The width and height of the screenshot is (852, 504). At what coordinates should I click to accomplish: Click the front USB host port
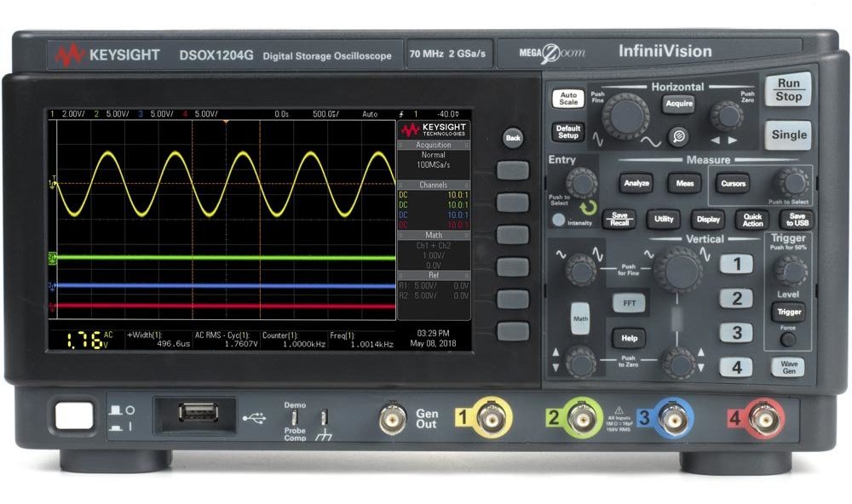tap(199, 413)
